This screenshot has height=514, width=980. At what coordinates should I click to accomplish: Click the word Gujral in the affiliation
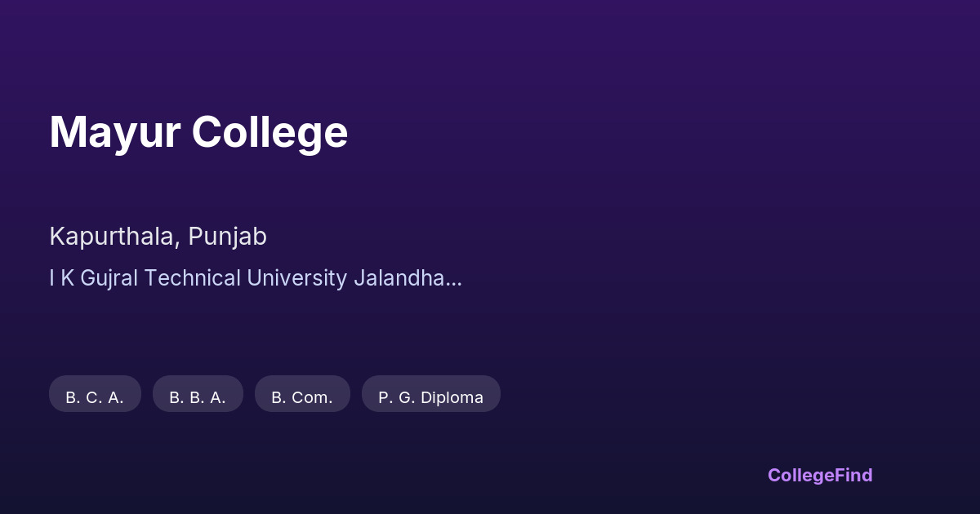pyautogui.click(x=109, y=278)
